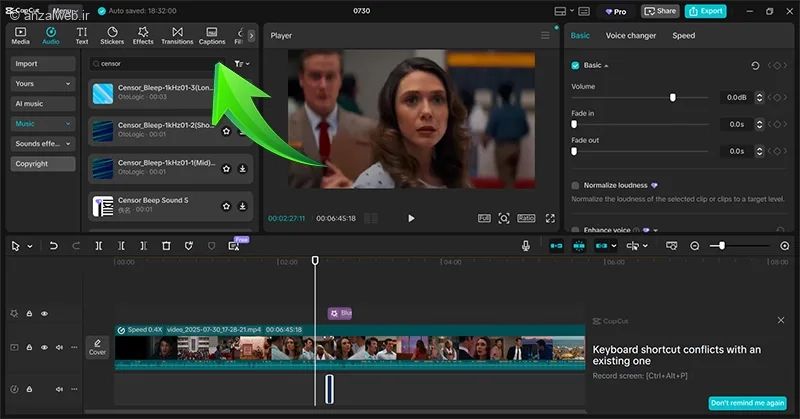Click the Volume slider handle
800x419 pixels.
click(x=672, y=98)
